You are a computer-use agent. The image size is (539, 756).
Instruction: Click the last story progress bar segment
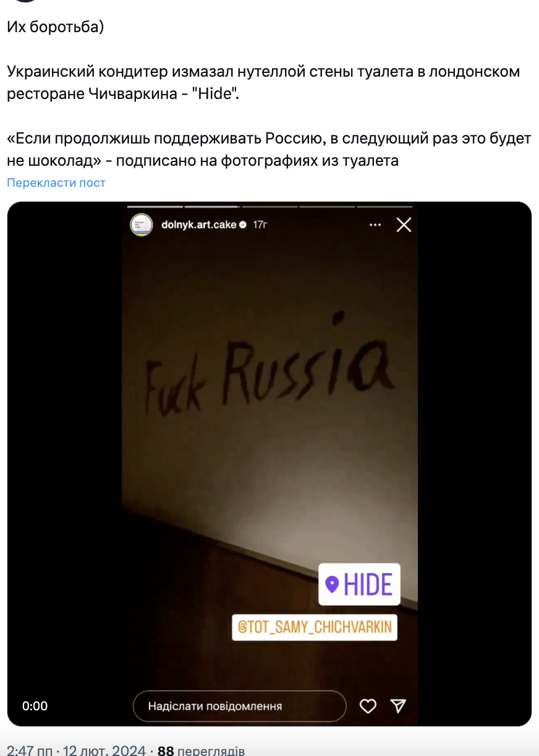click(384, 207)
